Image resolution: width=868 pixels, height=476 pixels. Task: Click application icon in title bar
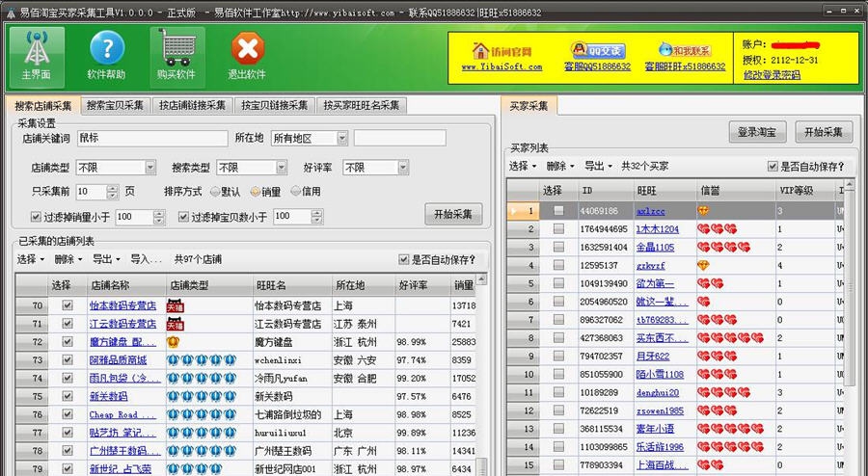tap(11, 13)
